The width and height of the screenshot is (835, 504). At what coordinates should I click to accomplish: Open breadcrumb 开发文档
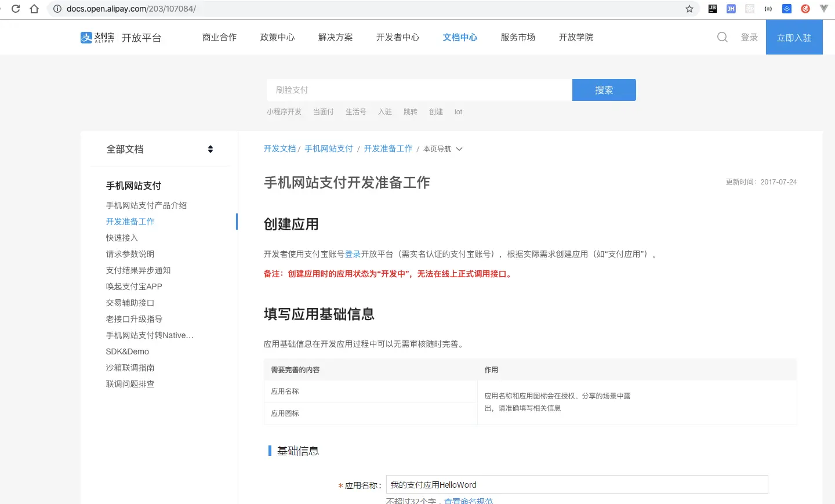tap(280, 148)
